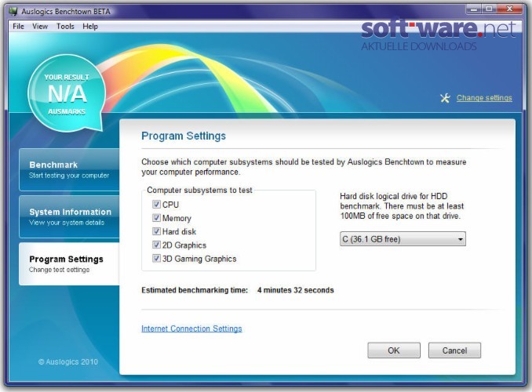Screen dimensions: 532x392
Task: Open the Tools menu
Action: (65, 27)
